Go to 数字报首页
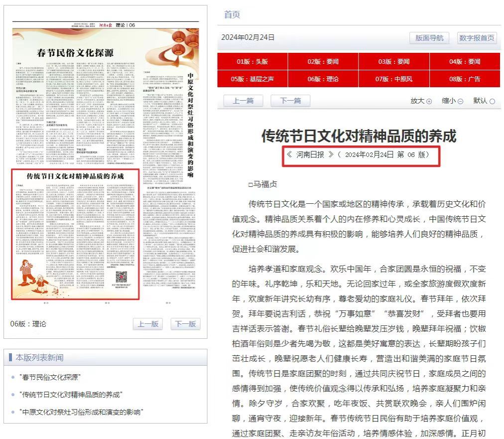The width and height of the screenshot is (504, 439). (477, 38)
